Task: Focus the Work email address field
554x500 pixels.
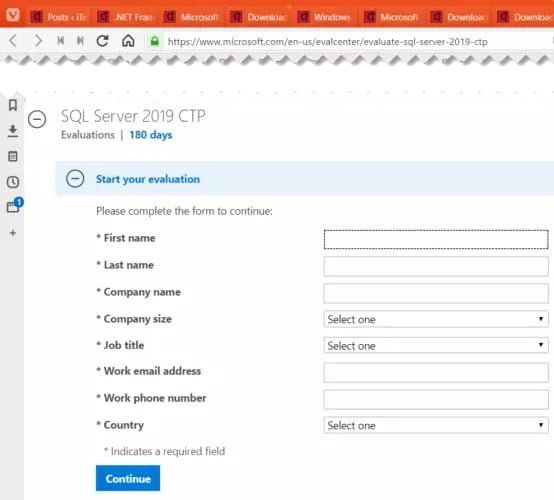Action: tap(436, 372)
